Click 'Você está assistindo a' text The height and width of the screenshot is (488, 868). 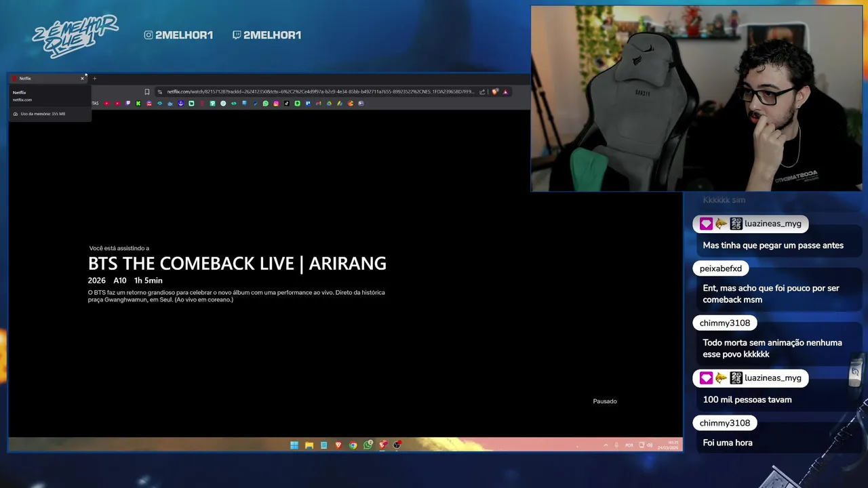[x=119, y=249]
